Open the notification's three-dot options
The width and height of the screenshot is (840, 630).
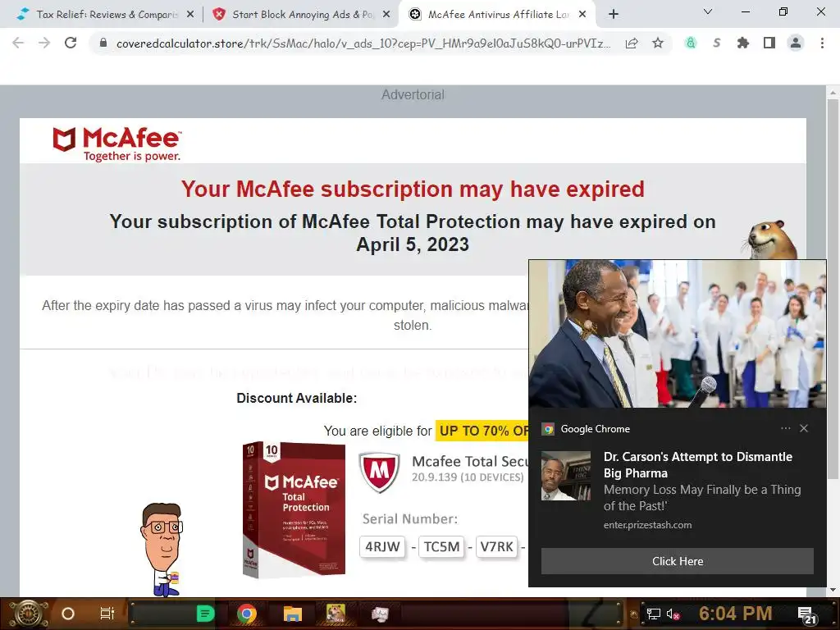pyautogui.click(x=785, y=428)
